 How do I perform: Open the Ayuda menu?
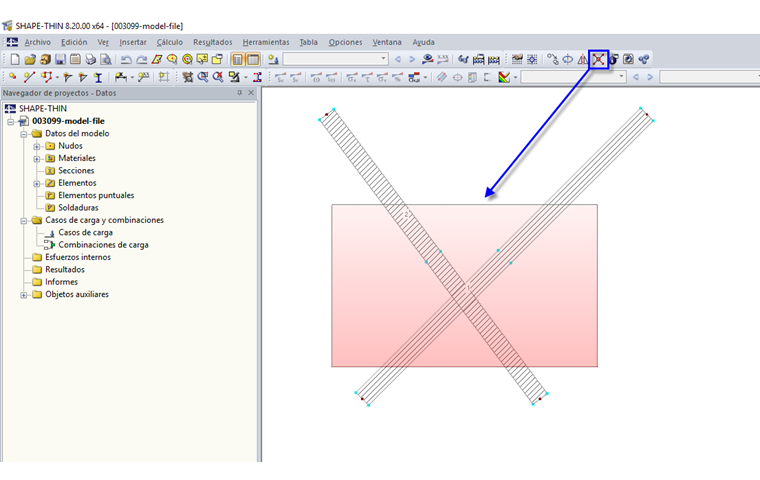pos(423,42)
